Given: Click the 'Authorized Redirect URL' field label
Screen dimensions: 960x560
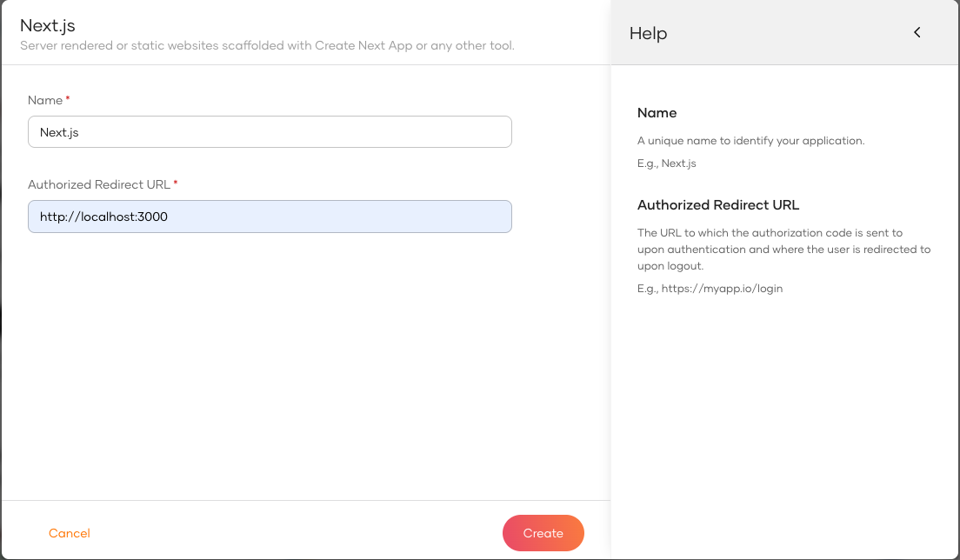Looking at the screenshot, I should click(99, 185).
